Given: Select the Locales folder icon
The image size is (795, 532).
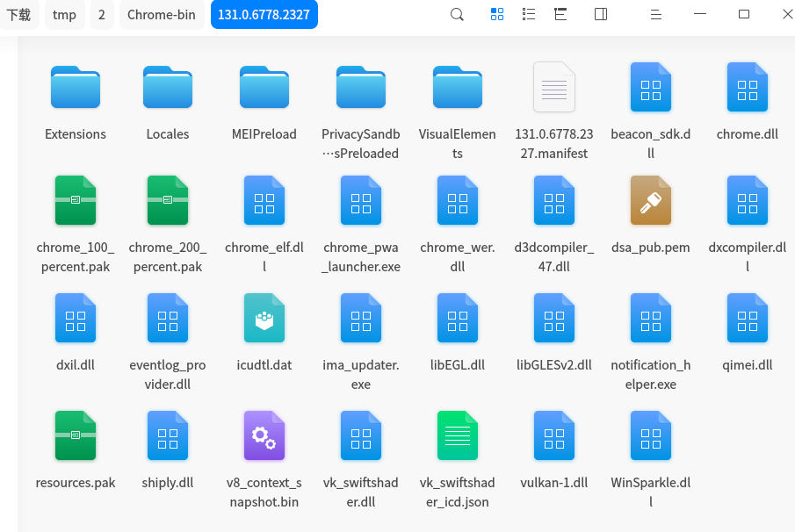Looking at the screenshot, I should pos(168,87).
